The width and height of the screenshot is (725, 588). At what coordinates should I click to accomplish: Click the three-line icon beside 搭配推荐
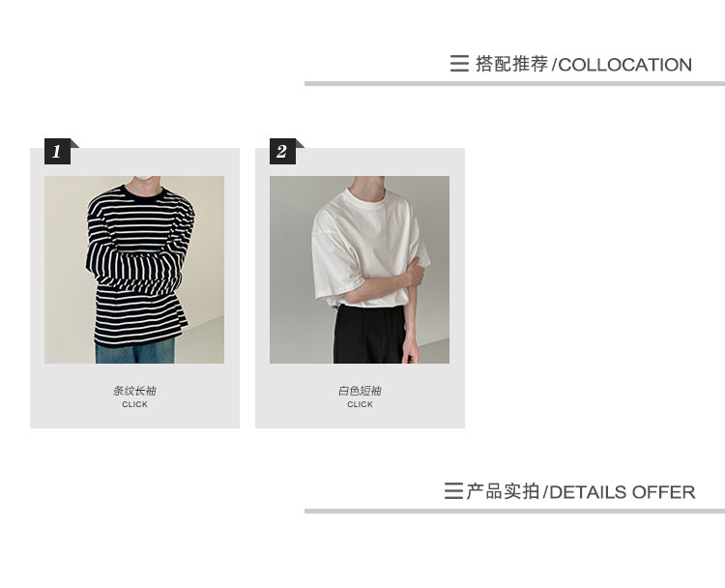click(459, 64)
